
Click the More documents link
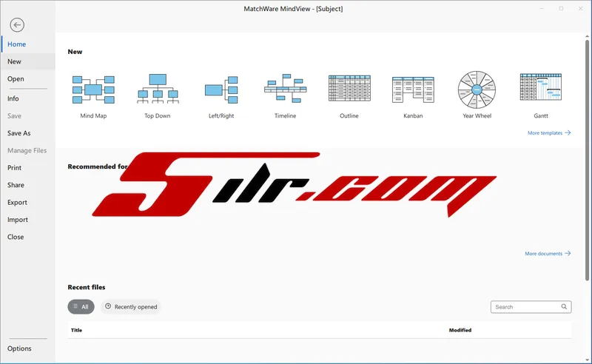click(x=547, y=254)
